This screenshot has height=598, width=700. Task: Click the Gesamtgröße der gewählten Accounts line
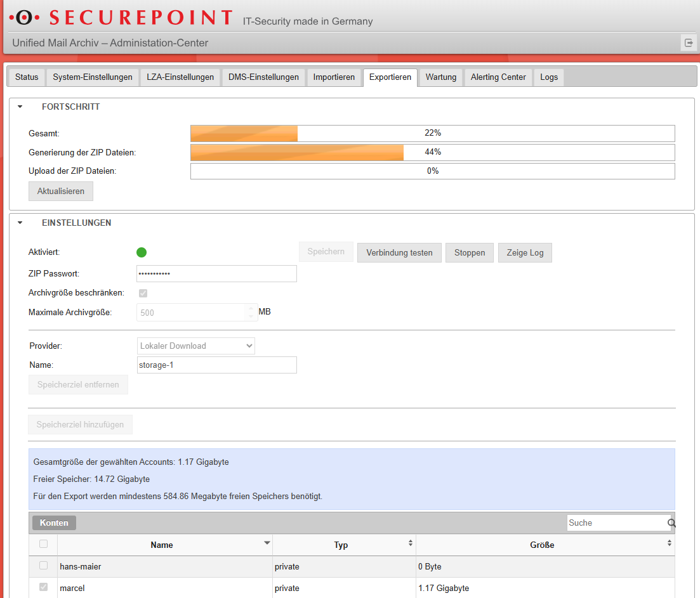(x=131, y=462)
